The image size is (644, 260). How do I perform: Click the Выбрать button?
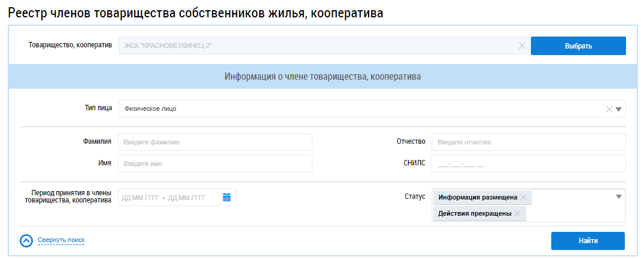pyautogui.click(x=578, y=46)
